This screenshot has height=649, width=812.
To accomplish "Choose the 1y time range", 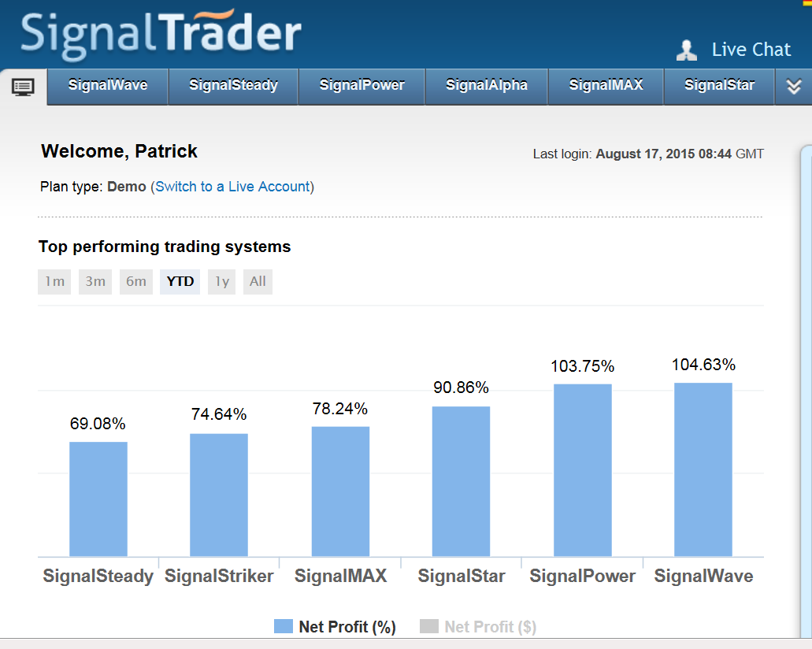I will tap(221, 282).
